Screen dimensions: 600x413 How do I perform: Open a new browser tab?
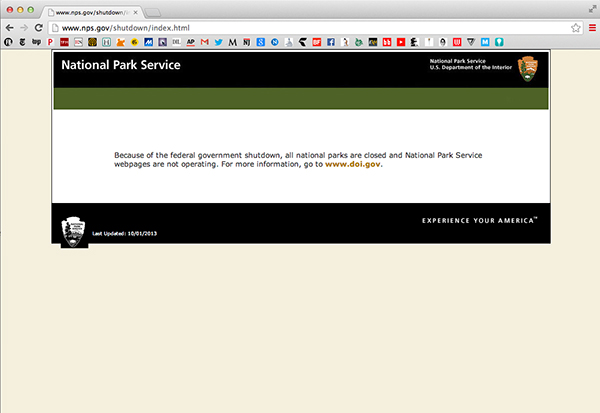(153, 13)
